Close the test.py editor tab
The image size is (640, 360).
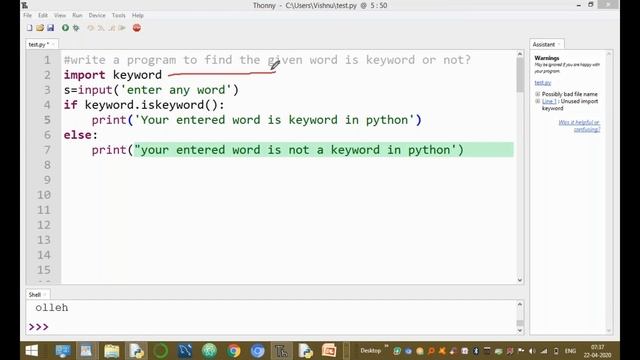[53, 44]
